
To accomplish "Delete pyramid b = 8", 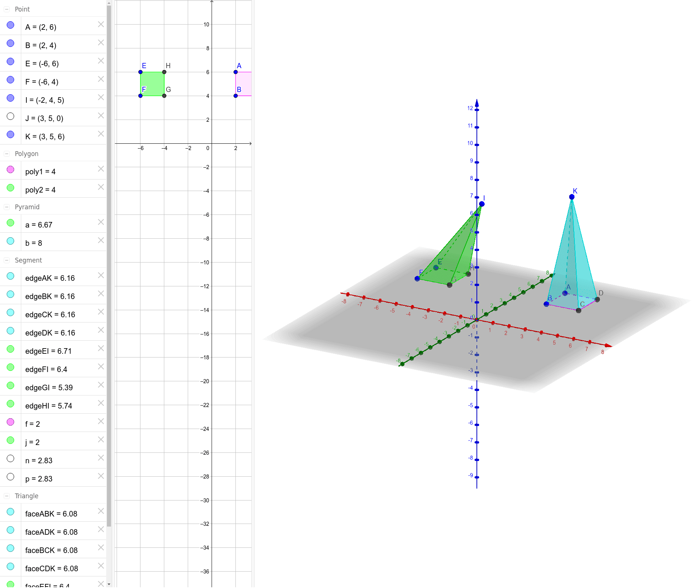I will [101, 240].
